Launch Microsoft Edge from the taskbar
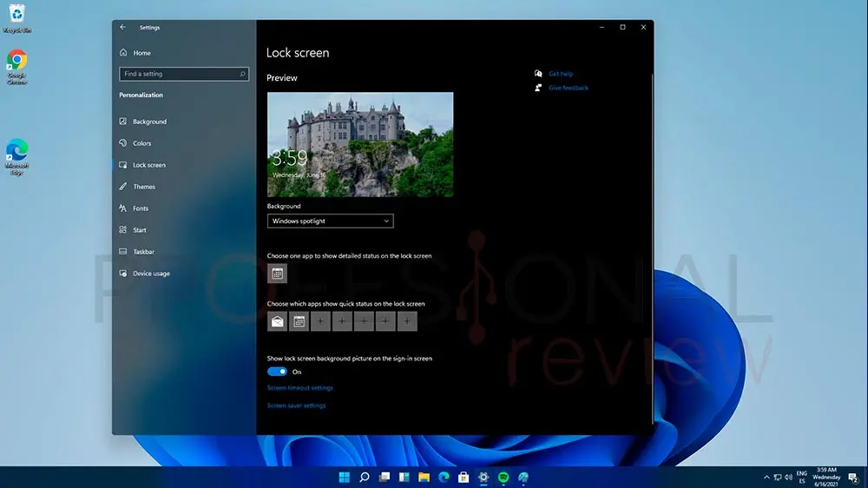The height and width of the screenshot is (488, 868). click(444, 477)
